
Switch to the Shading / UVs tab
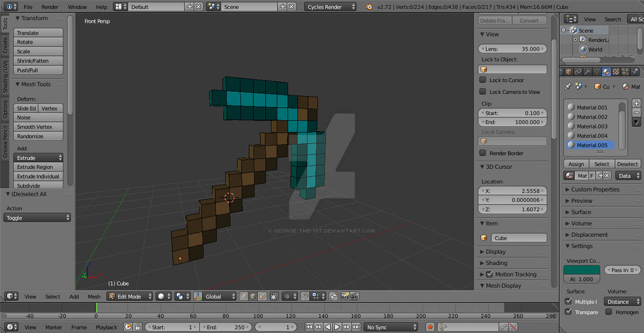pos(5,77)
